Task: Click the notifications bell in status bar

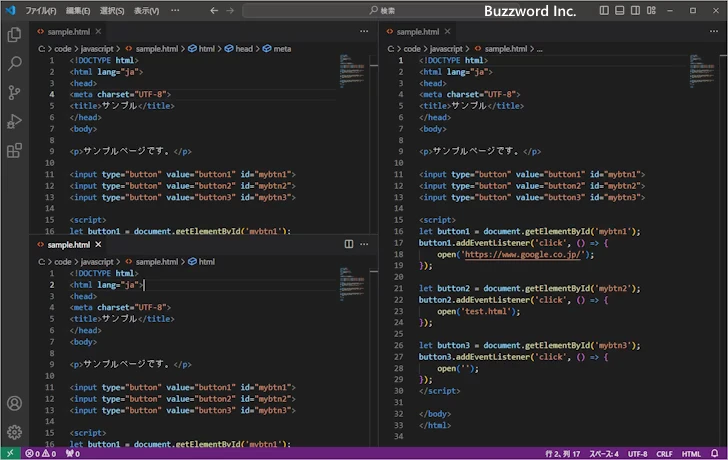Action: click(715, 453)
